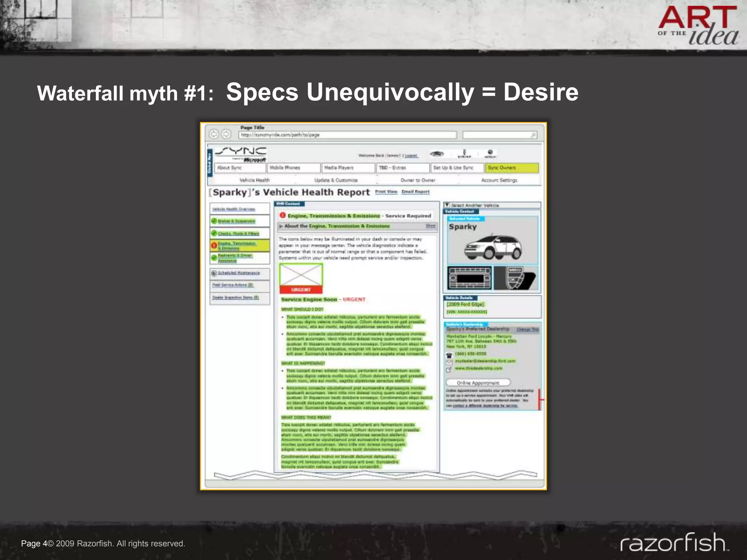Click the steering wheel controls thumbnail
Image resolution: width=747 pixels, height=560 pixels.
click(516, 278)
